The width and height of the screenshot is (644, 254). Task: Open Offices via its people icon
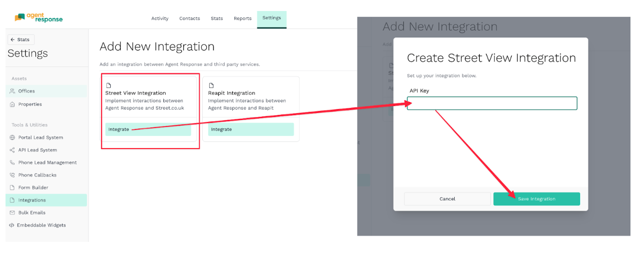coord(13,91)
